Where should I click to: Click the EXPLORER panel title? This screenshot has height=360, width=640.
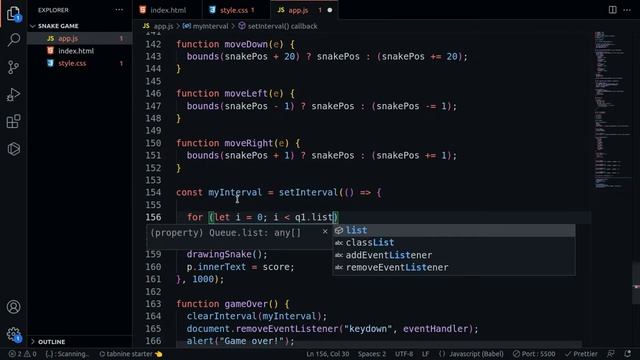click(x=53, y=10)
